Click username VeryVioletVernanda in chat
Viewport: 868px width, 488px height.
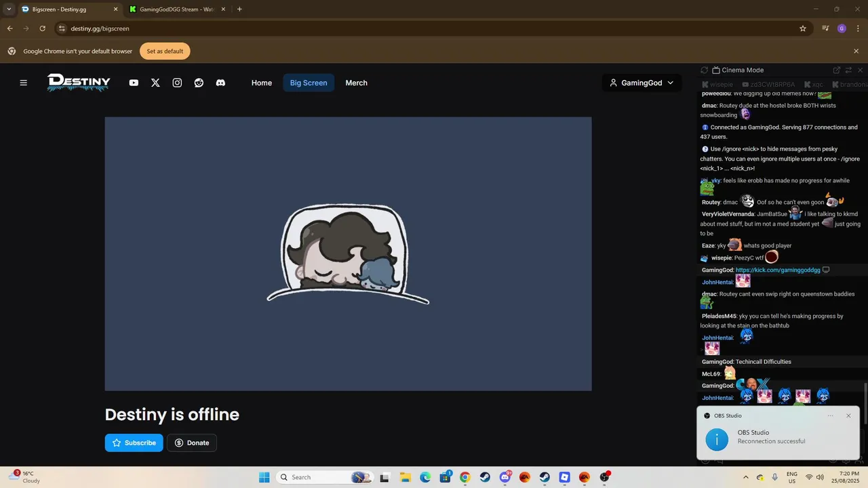point(728,214)
